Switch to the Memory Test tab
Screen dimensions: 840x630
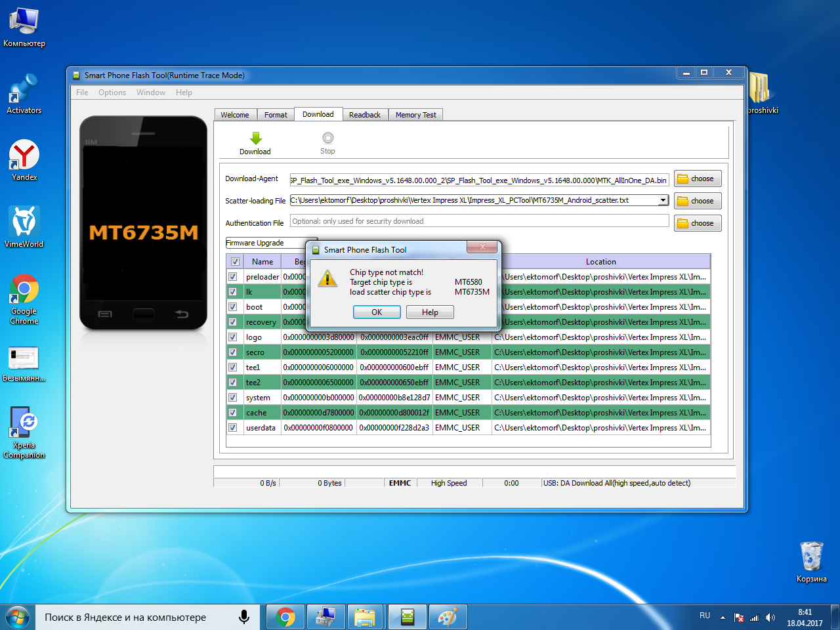[416, 115]
